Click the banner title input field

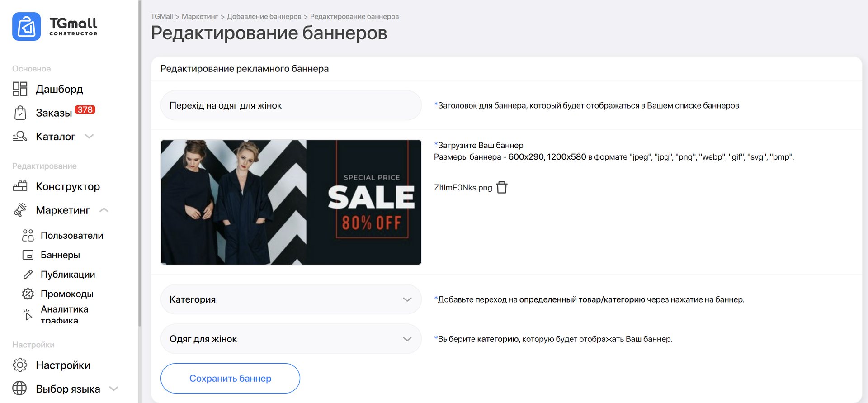click(291, 105)
